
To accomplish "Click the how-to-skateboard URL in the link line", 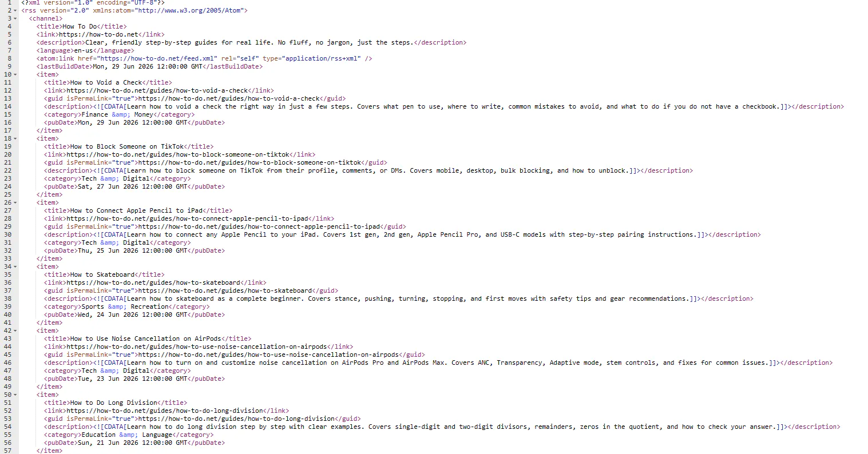I will [153, 282].
